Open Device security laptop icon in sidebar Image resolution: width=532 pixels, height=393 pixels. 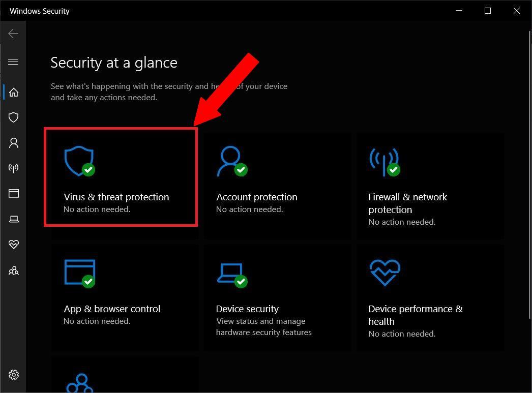pyautogui.click(x=14, y=219)
